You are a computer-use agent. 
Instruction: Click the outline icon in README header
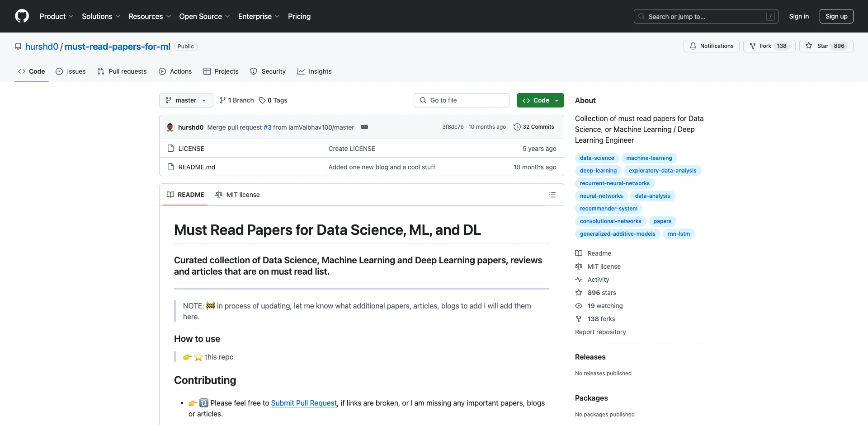coord(552,195)
